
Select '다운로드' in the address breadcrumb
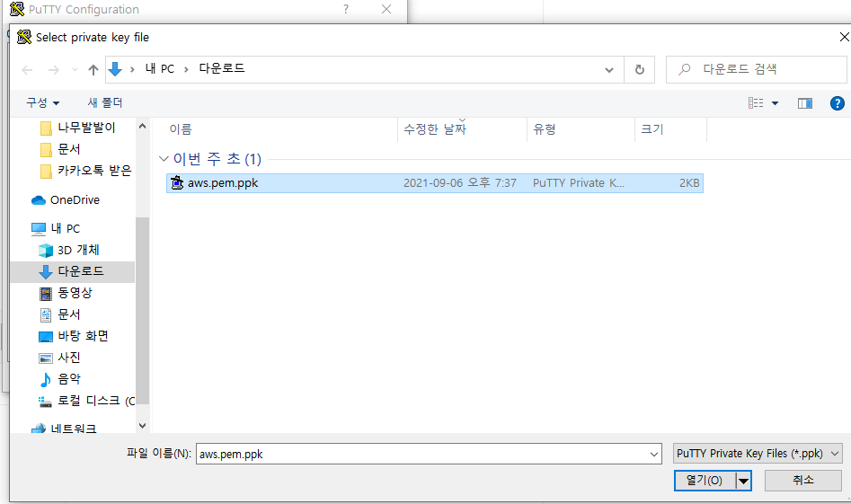tap(222, 68)
